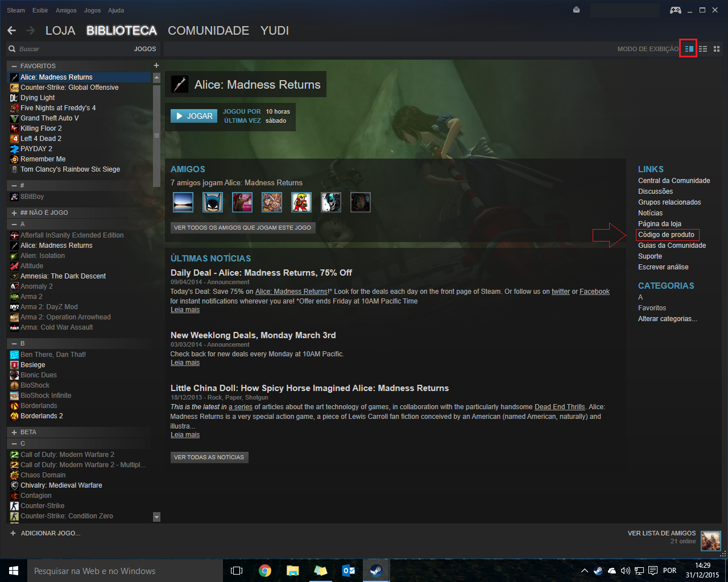728x582 pixels.
Task: Open the Exibir menu
Action: tap(40, 10)
